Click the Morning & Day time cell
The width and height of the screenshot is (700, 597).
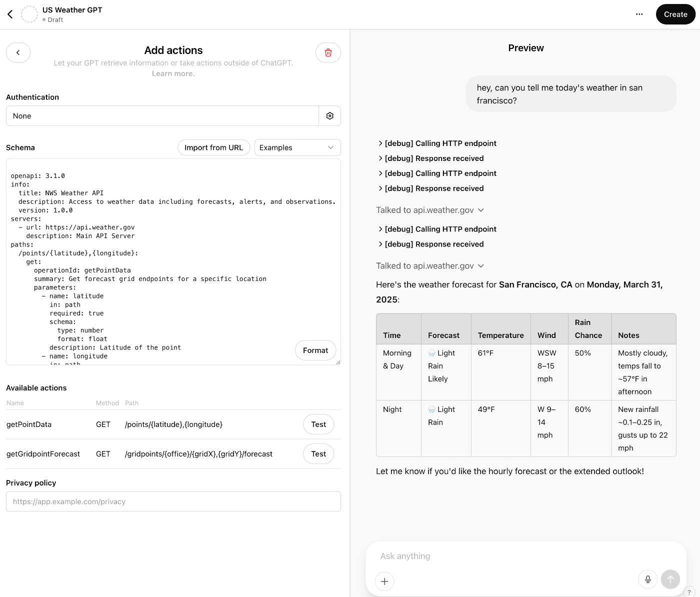click(399, 372)
